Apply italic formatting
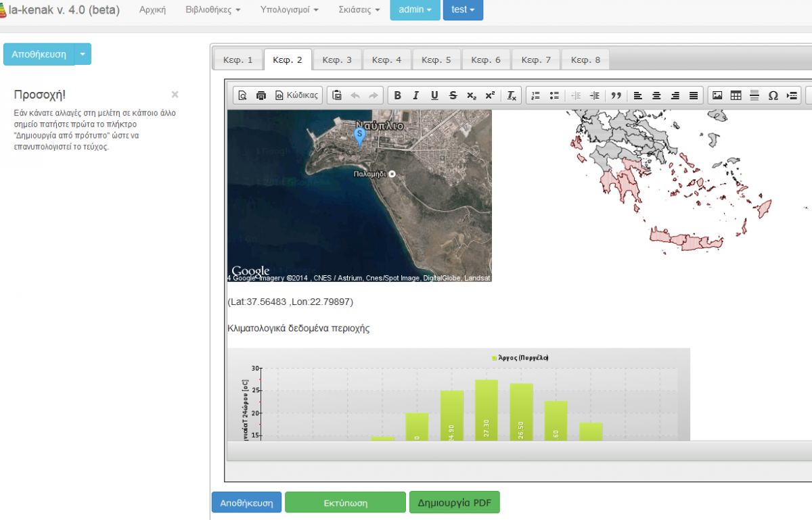 (x=416, y=96)
